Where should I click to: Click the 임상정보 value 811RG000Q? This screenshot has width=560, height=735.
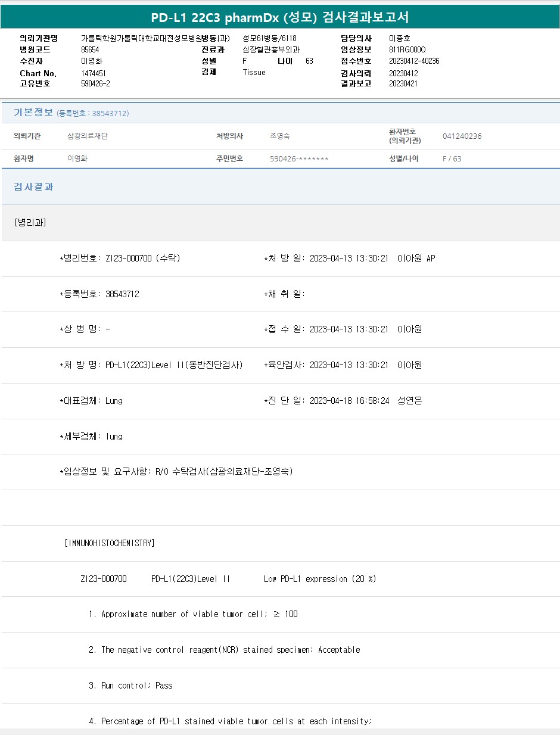click(407, 49)
